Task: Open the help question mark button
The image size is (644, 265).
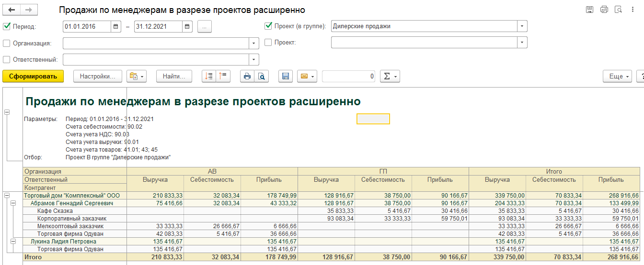Action: click(x=641, y=76)
